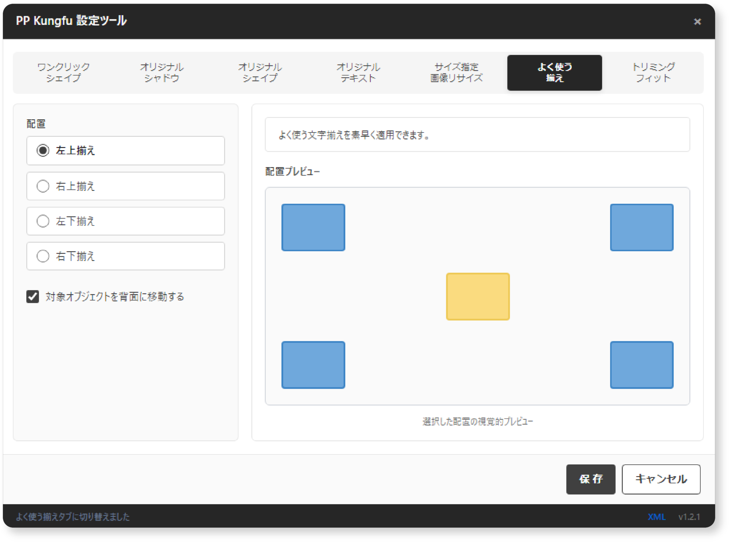Select the よく使う 揃え tab
The height and width of the screenshot is (560, 751).
point(554,72)
